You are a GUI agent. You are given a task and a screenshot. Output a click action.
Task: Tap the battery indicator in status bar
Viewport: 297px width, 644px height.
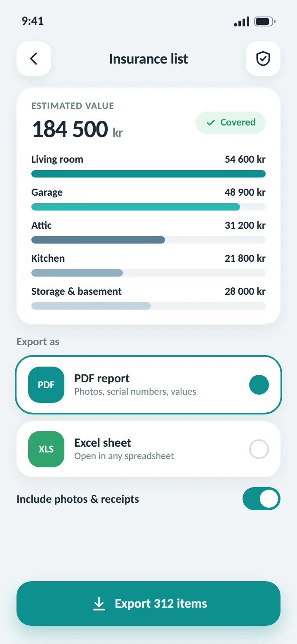pyautogui.click(x=265, y=21)
